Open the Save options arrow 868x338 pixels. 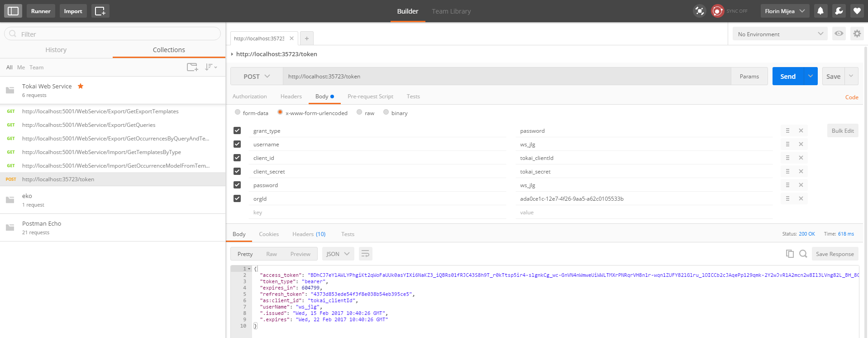point(851,76)
